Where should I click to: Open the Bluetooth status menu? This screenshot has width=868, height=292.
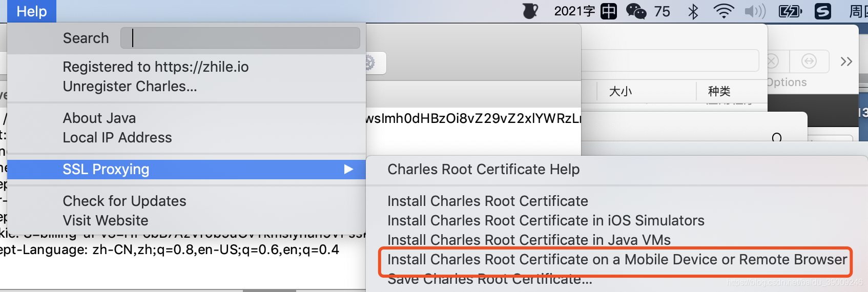tap(693, 11)
